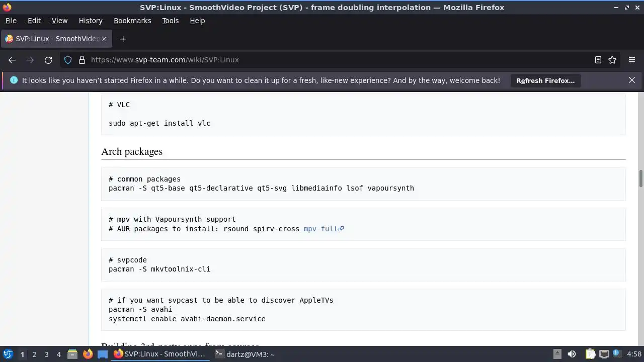The width and height of the screenshot is (644, 362).
Task: Open the History menu
Action: pyautogui.click(x=91, y=21)
